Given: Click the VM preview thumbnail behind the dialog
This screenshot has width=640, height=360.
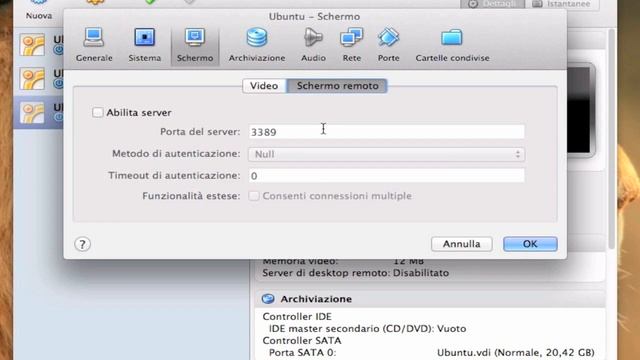Looking at the screenshot, I should coord(580,110).
